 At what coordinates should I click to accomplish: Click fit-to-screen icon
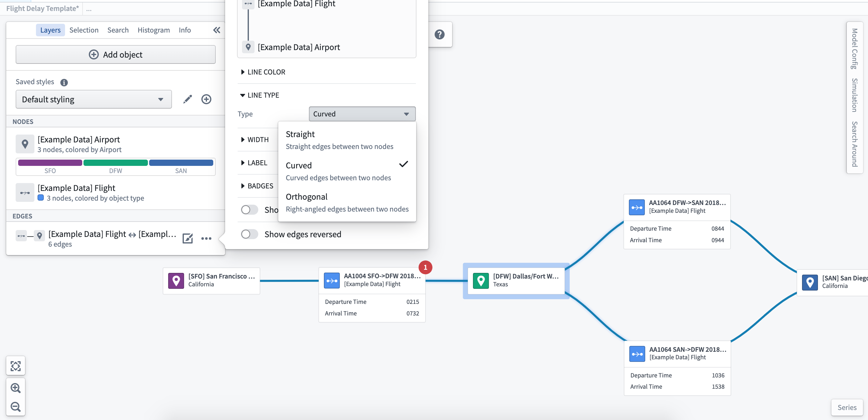16,366
